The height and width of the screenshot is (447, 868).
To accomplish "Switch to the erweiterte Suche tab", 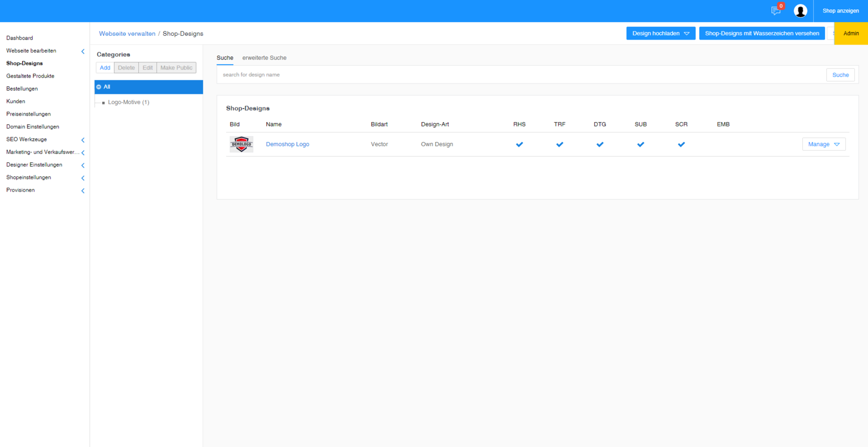I will (264, 58).
